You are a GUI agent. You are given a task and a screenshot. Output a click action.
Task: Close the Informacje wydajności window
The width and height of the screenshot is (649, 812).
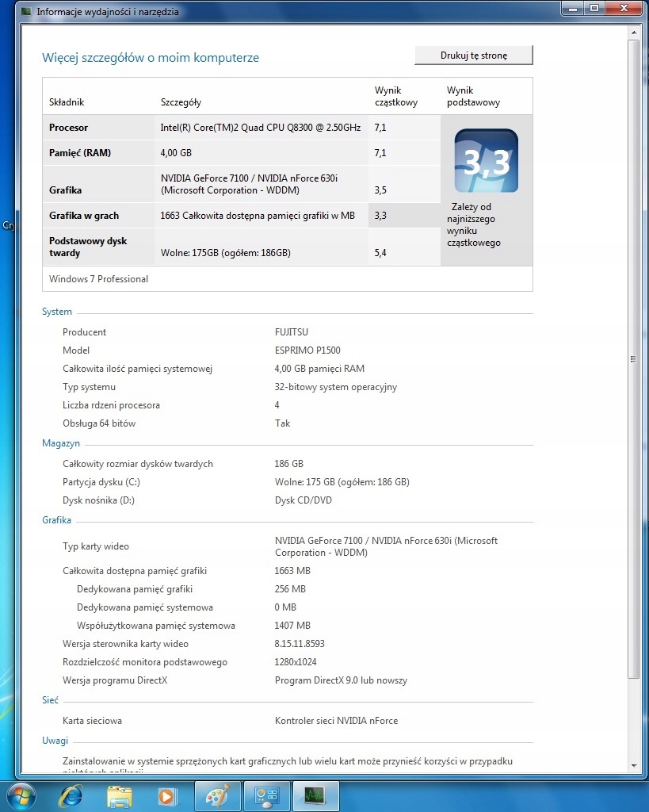click(624, 8)
